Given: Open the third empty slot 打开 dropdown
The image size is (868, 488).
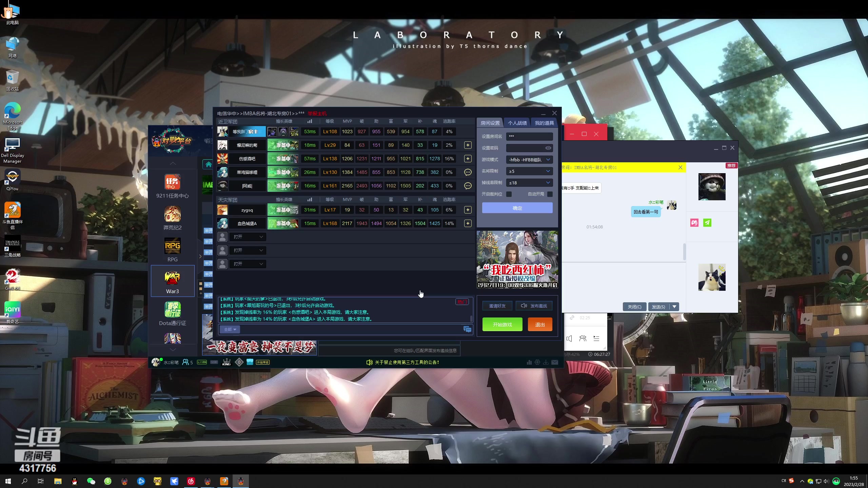Looking at the screenshot, I should (248, 264).
